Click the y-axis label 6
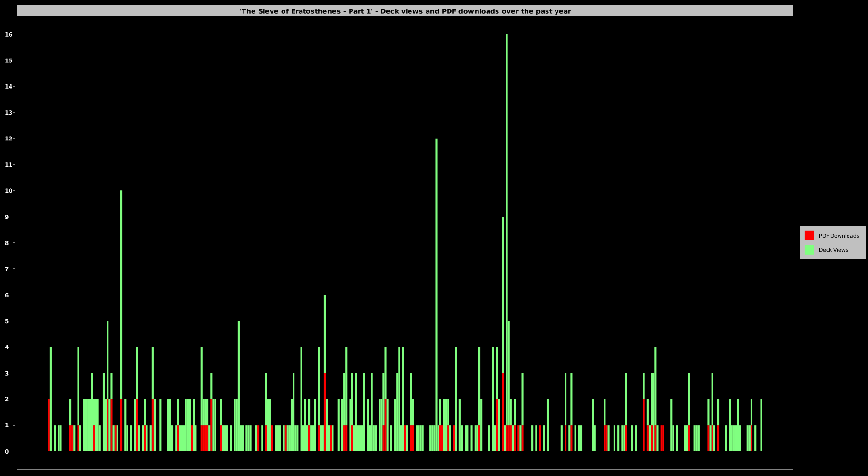Screen dimensions: 868x476 7,295
